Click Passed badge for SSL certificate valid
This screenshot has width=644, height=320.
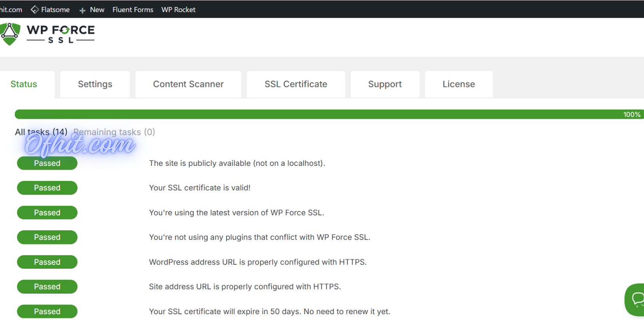tap(47, 188)
